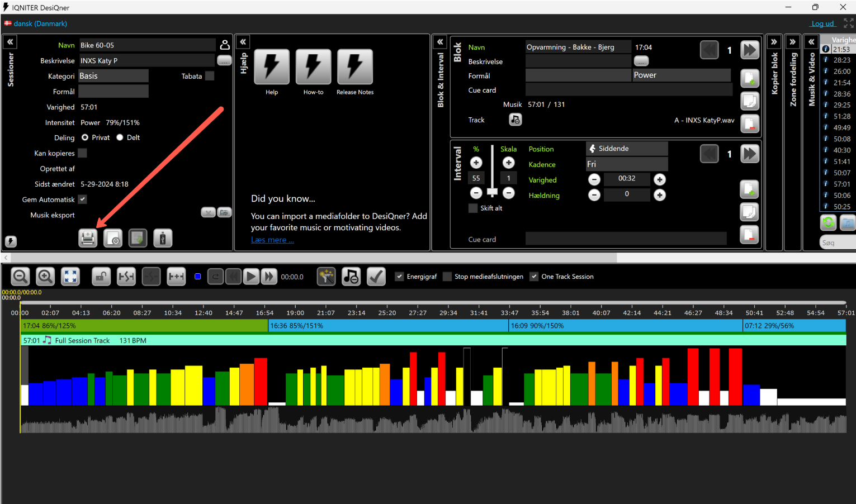Click the unlock padlock icon
The image size is (856, 504).
(101, 277)
